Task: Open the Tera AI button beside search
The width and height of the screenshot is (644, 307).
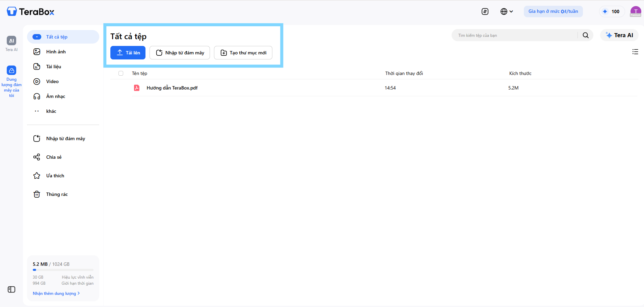Action: pos(619,35)
